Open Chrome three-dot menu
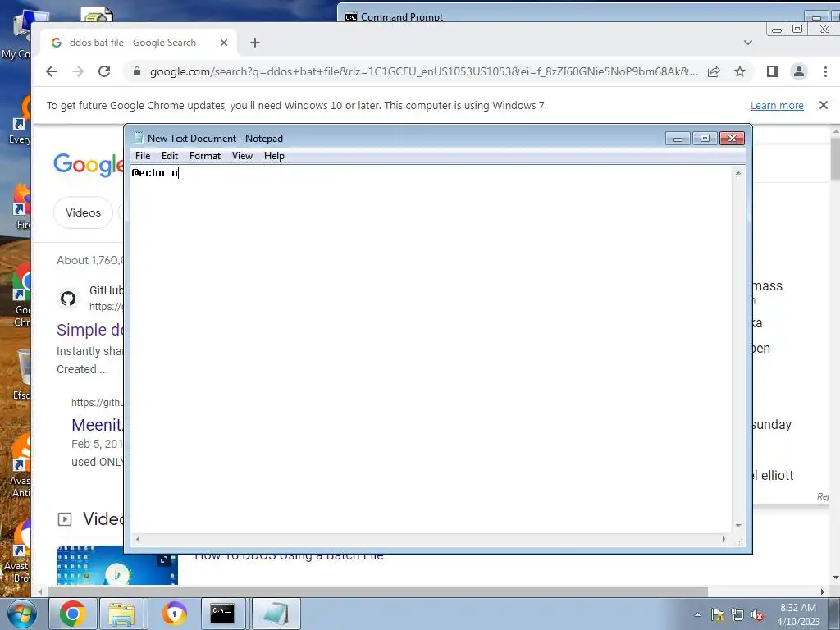840x630 pixels. pos(825,72)
